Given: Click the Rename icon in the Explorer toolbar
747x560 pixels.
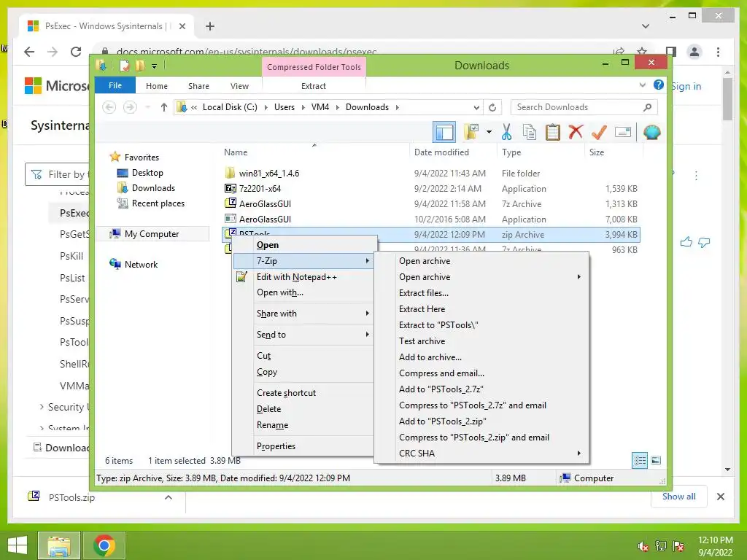Looking at the screenshot, I should [623, 132].
